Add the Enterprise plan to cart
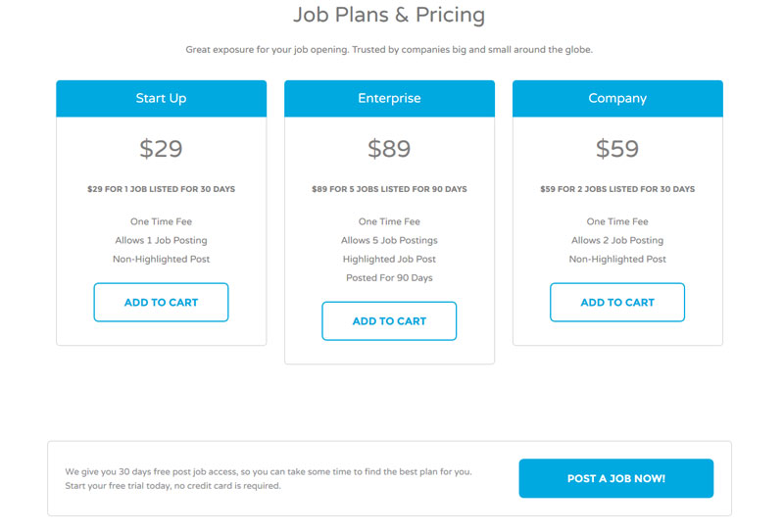The width and height of the screenshot is (784, 532). (x=389, y=321)
